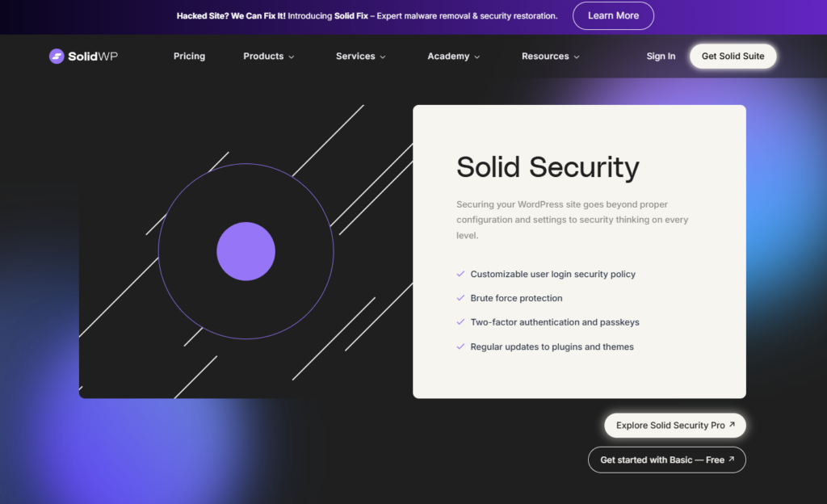Click the arrow icon on Get started with Basic
This screenshot has width=827, height=504.
click(x=733, y=460)
